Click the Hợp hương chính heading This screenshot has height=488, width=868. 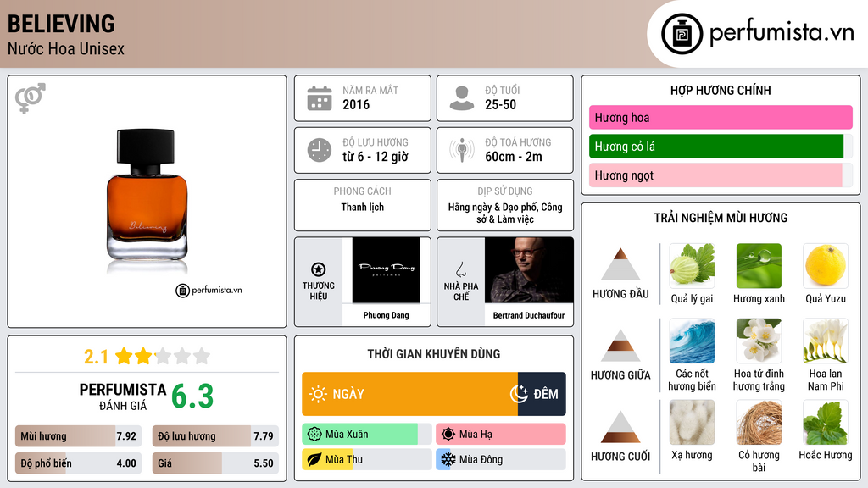pyautogui.click(x=721, y=90)
